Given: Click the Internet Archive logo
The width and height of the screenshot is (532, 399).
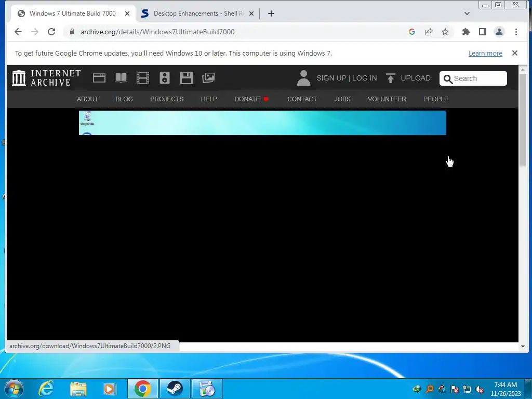Looking at the screenshot, I should point(46,78).
